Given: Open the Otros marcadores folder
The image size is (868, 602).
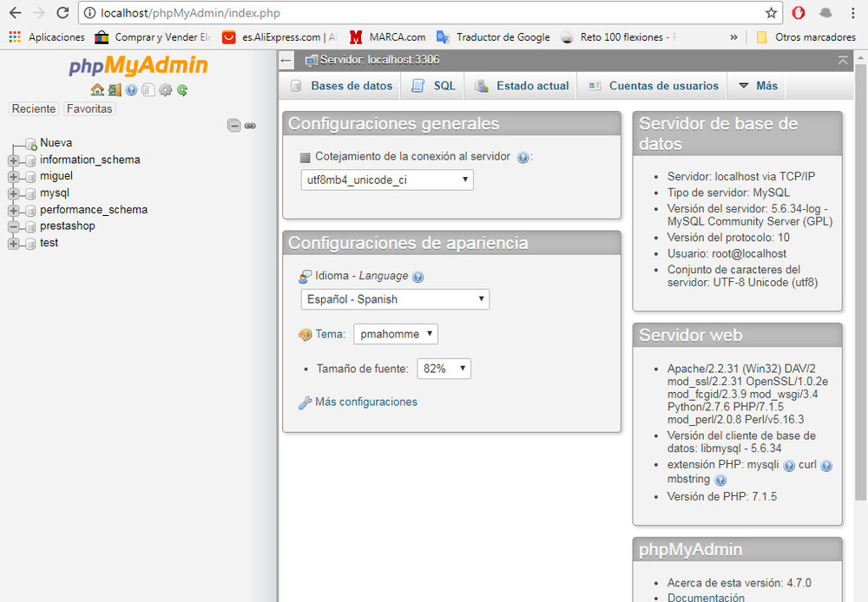Looking at the screenshot, I should click(x=806, y=37).
